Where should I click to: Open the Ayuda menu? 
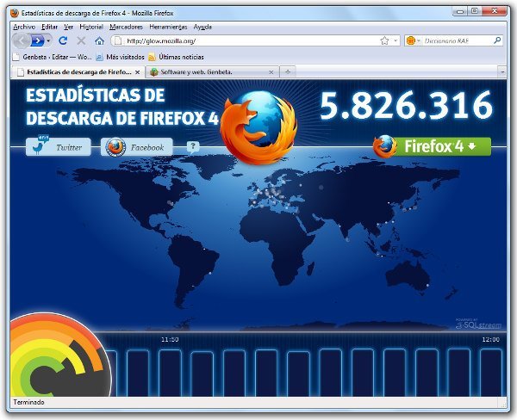click(202, 27)
